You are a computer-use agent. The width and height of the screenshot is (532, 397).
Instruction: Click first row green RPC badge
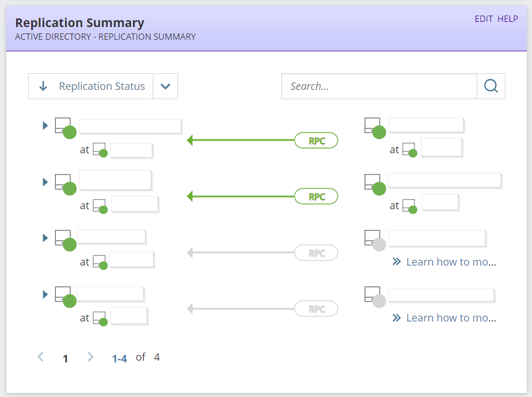pos(316,141)
